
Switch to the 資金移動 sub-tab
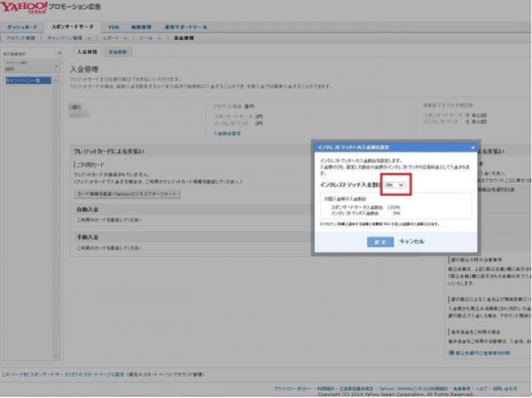[x=118, y=52]
